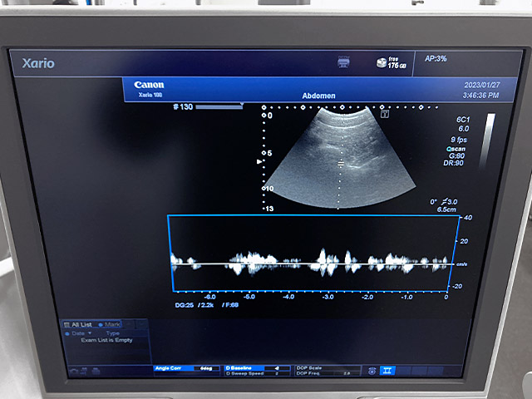Click the Canon logo in header
The width and height of the screenshot is (532, 399).
149,85
